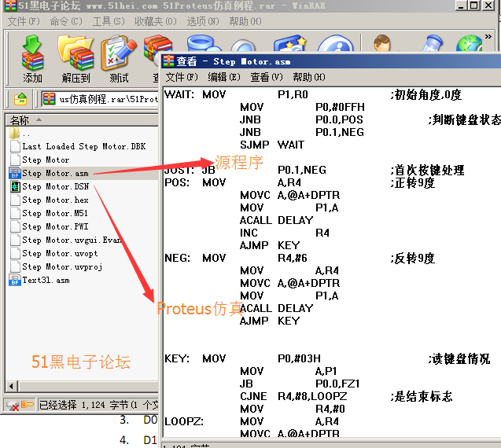Click the person face toolbar icon
The height and width of the screenshot is (448, 501).
pyautogui.click(x=382, y=43)
